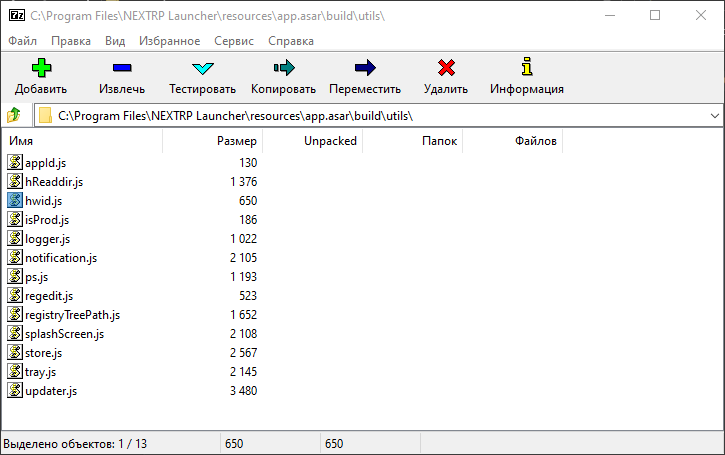Click the green plus Добавить icon
This screenshot has width=725, height=455.
tap(40, 69)
